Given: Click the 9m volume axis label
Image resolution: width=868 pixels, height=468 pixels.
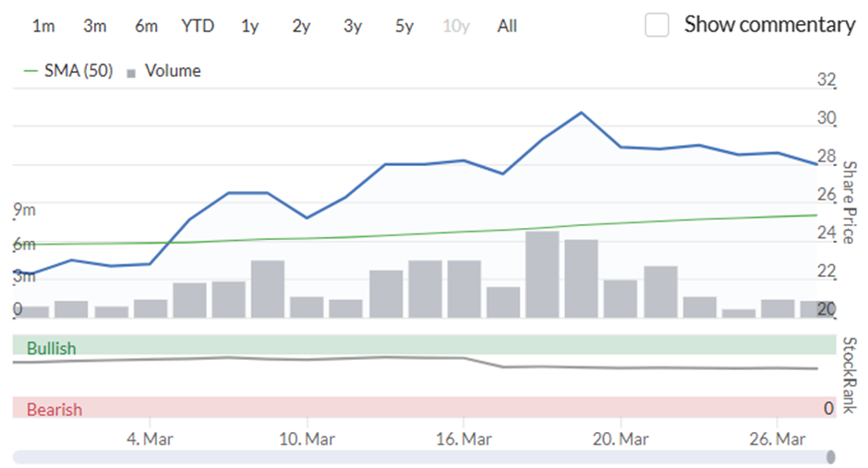Looking at the screenshot, I should pos(24,210).
